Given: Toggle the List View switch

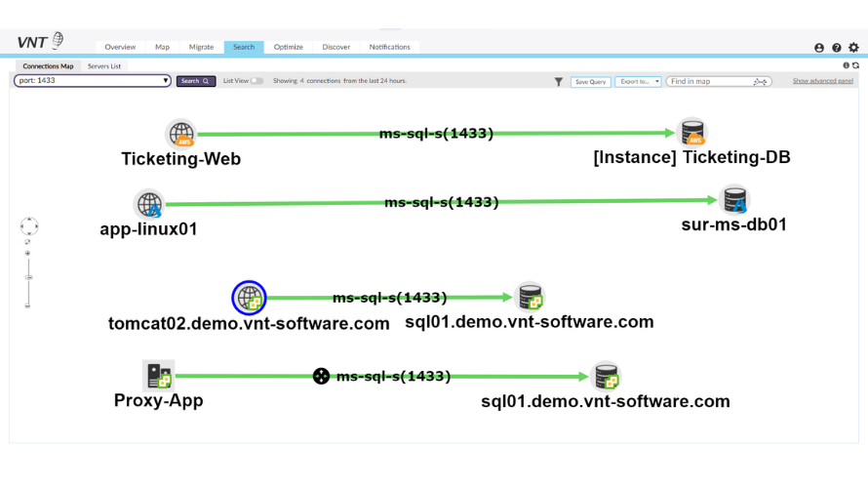Looking at the screenshot, I should tap(256, 81).
